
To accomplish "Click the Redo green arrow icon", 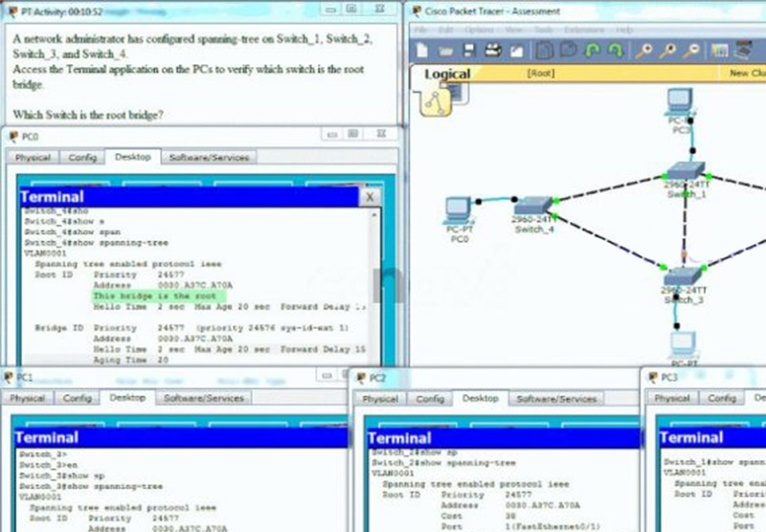I will (x=616, y=51).
